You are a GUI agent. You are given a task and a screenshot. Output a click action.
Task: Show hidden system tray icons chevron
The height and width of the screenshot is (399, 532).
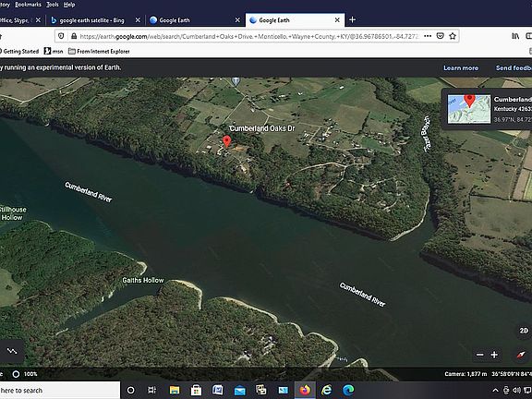495,390
